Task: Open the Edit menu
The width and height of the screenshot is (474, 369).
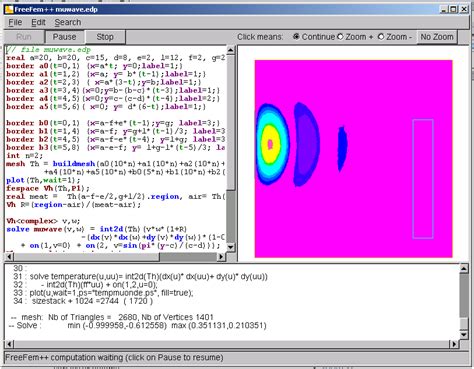Action: coord(38,22)
